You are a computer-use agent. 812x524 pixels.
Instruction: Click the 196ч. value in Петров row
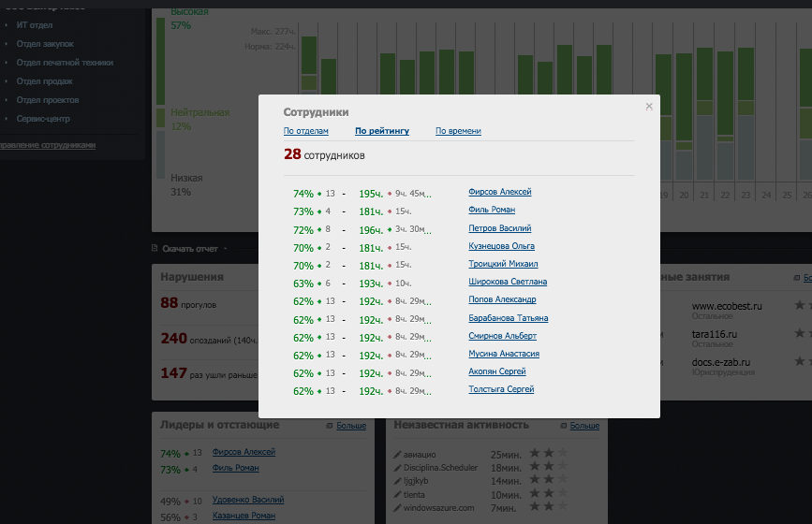[x=371, y=230]
